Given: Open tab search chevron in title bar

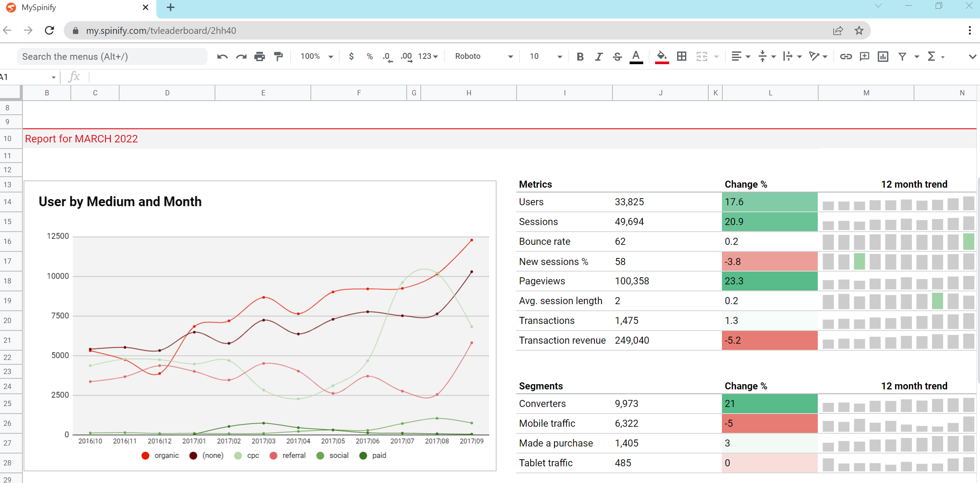Looking at the screenshot, I should pos(878,6).
